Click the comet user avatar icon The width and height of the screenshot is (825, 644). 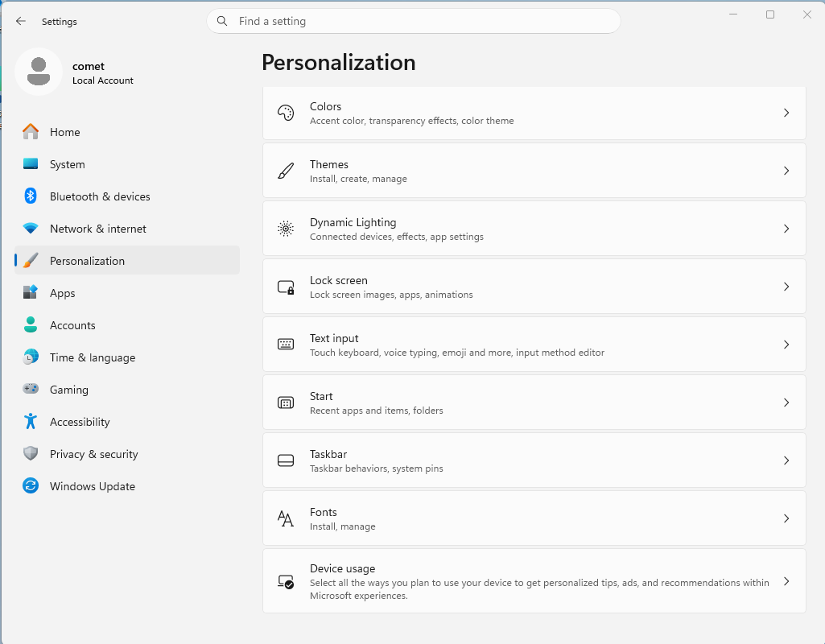point(39,72)
